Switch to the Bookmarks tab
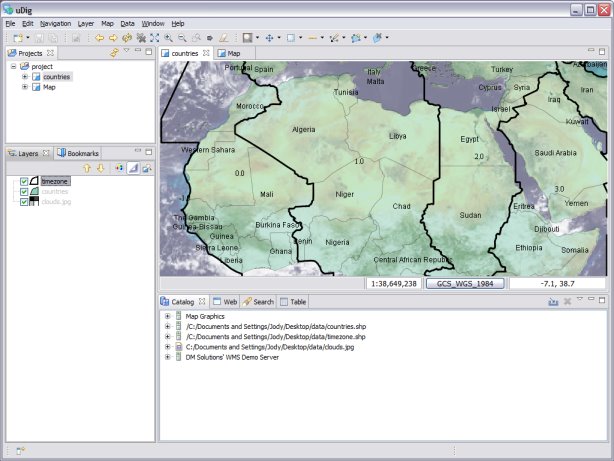614x461 pixels. 78,153
